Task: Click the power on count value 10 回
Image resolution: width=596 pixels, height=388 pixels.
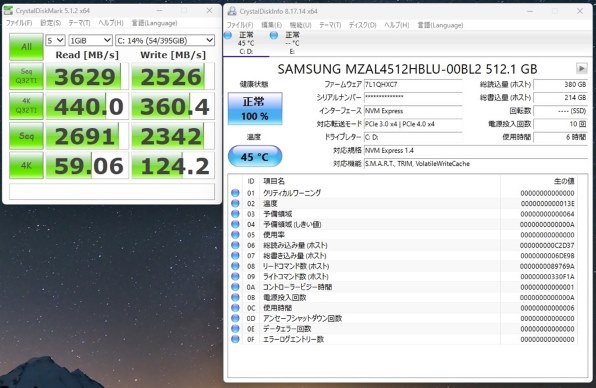Action: (x=561, y=124)
